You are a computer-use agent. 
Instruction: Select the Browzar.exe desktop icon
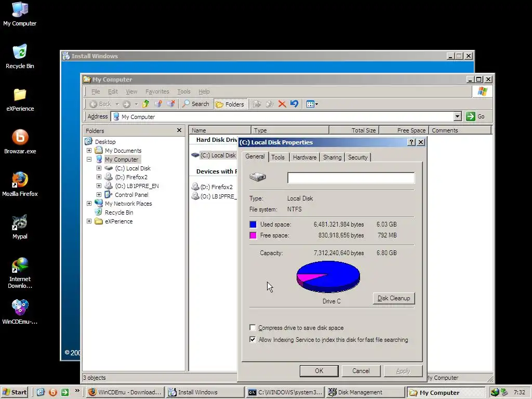[x=20, y=141]
